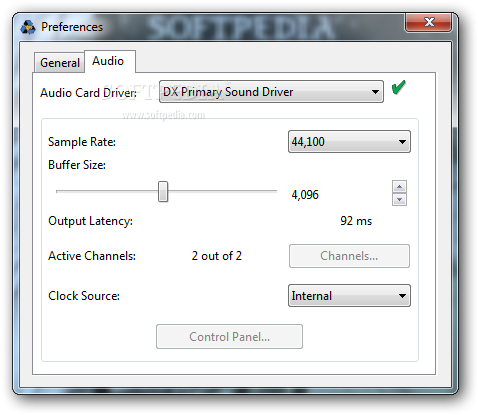Close the Preferences window
The width and height of the screenshot is (479, 415).
pyautogui.click(x=429, y=22)
